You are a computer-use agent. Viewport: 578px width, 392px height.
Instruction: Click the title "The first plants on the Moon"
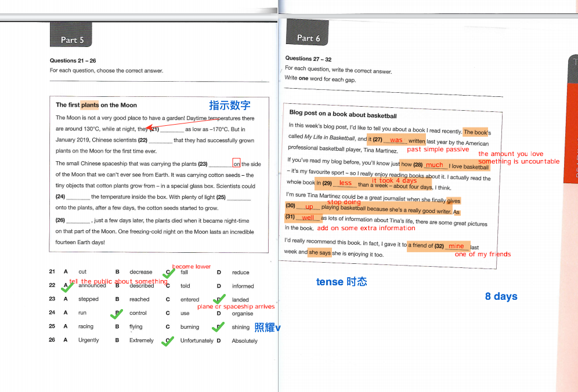click(96, 105)
